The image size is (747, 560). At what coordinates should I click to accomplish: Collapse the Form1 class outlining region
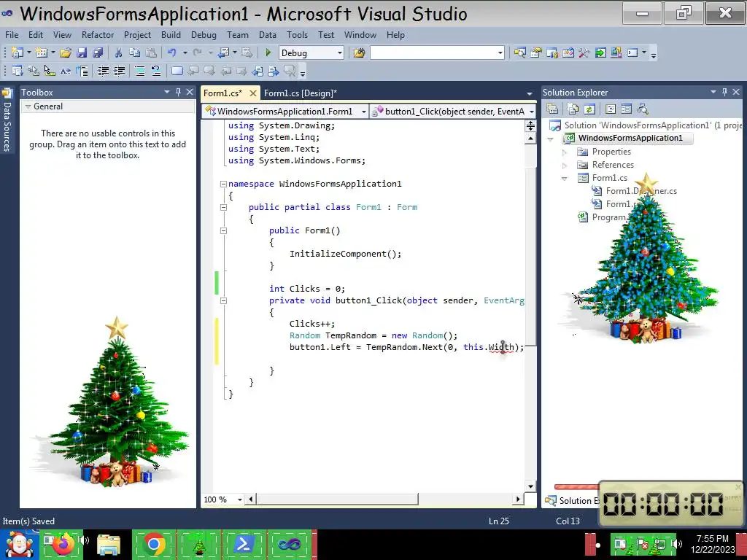(x=223, y=207)
